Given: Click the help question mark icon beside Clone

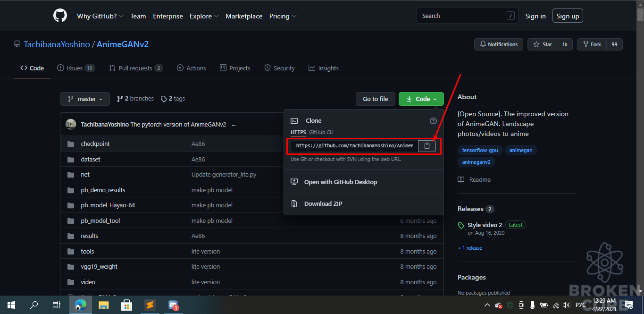Looking at the screenshot, I should coord(433,121).
